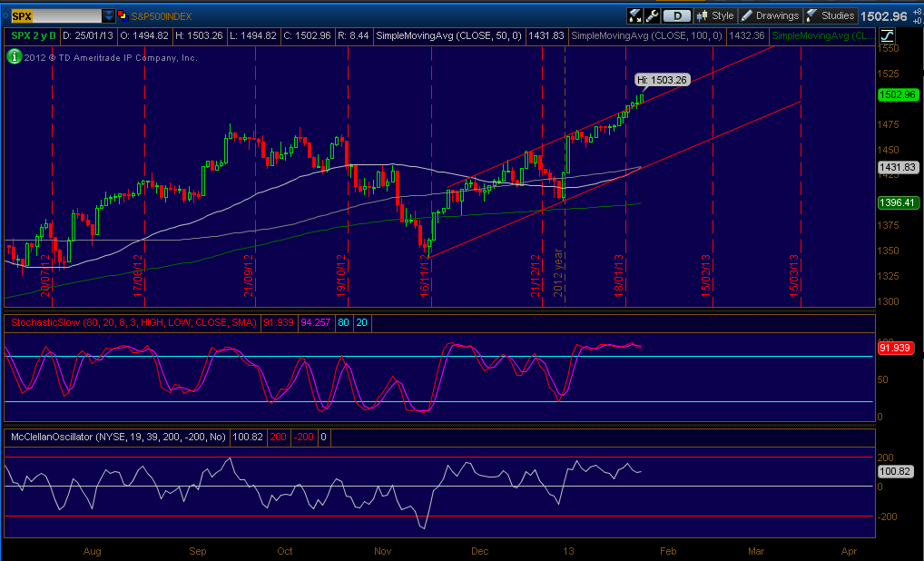This screenshot has width=924, height=561.
Task: Click the 80 overbought level cell
Action: (345, 323)
